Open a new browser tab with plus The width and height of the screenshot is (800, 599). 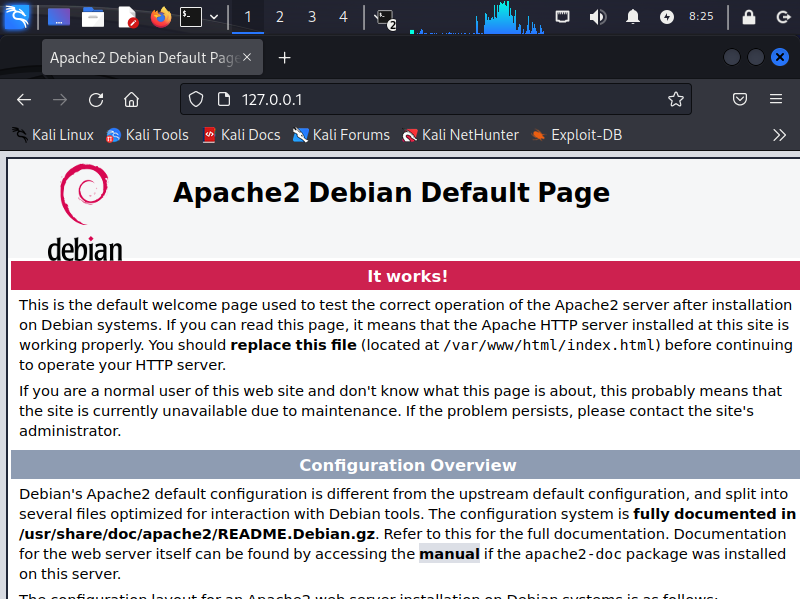click(285, 58)
